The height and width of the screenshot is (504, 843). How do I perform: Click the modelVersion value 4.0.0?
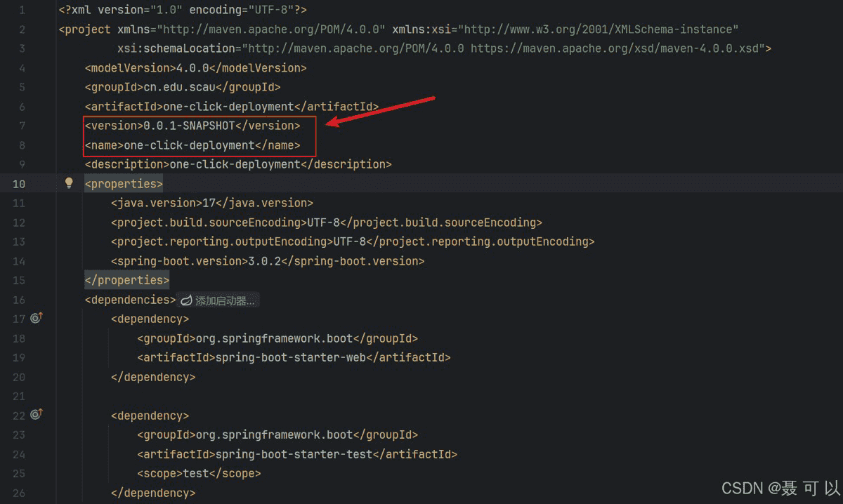click(x=188, y=68)
